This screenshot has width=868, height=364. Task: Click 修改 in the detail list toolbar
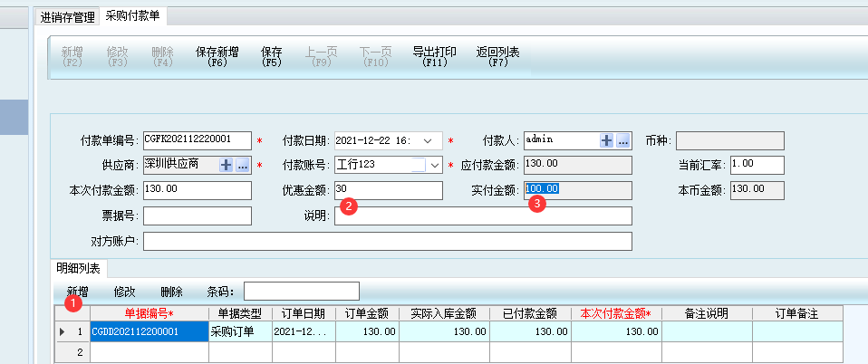pos(125,292)
